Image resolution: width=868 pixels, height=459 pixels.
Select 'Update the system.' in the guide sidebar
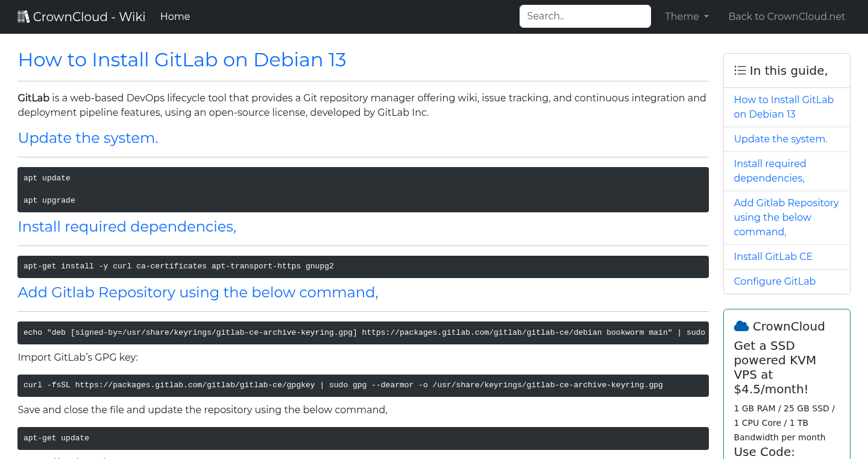[x=780, y=139]
